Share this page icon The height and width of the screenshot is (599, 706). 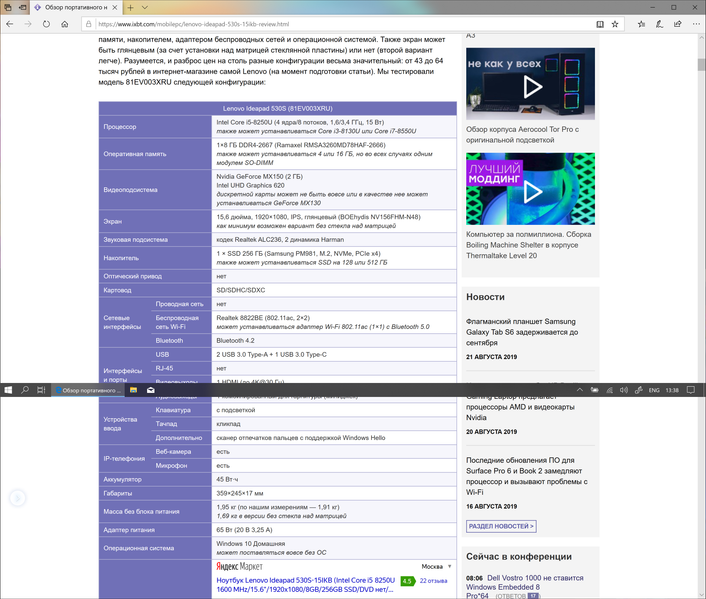[678, 24]
